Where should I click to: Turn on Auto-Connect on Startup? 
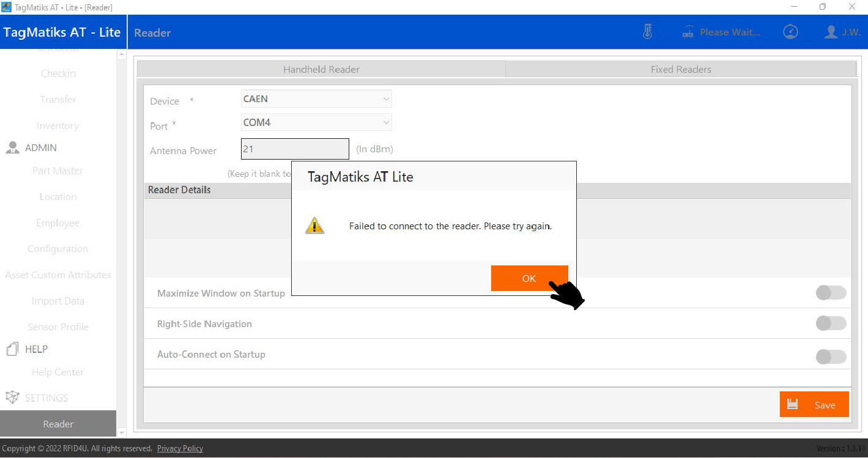pyautogui.click(x=831, y=356)
